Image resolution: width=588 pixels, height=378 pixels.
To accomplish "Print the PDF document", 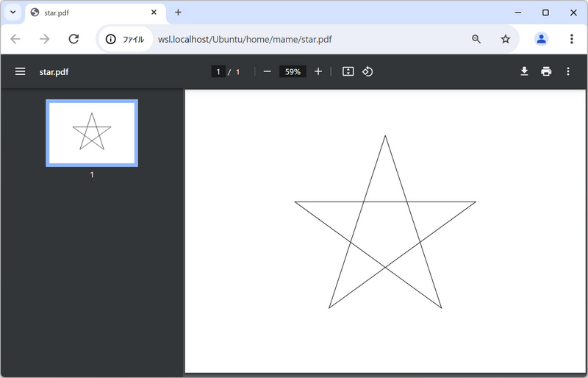I will pos(546,71).
